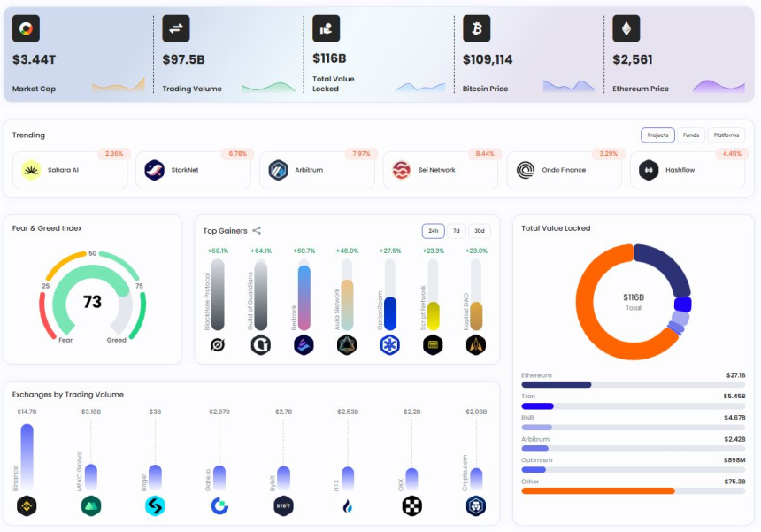Click the Fear & Greed gauge value
The image size is (761, 532).
tap(92, 303)
